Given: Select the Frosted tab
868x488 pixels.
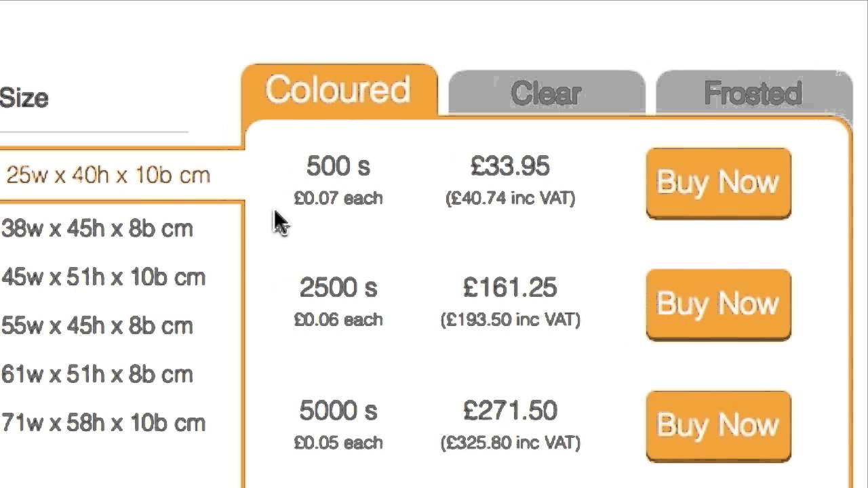Looking at the screenshot, I should [x=753, y=94].
